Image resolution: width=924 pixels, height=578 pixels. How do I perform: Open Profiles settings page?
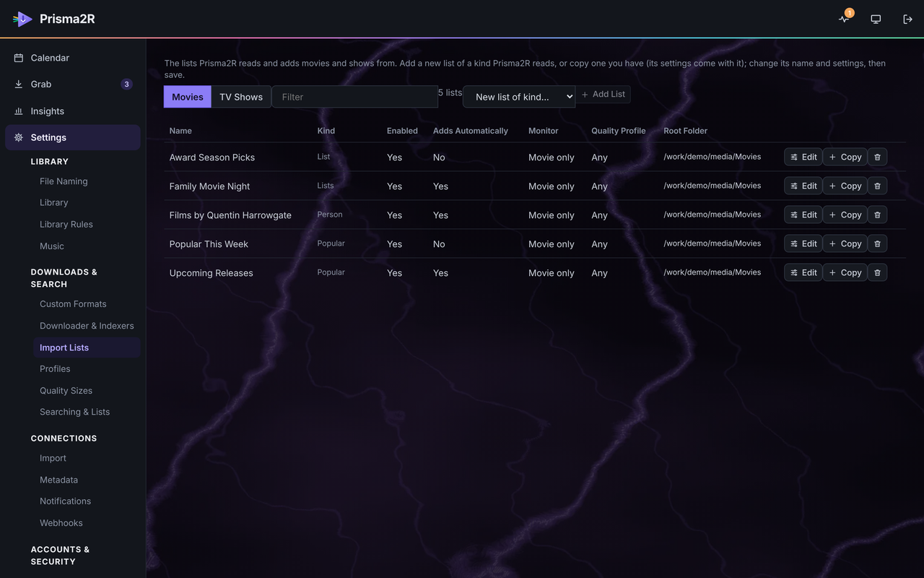pyautogui.click(x=87, y=369)
